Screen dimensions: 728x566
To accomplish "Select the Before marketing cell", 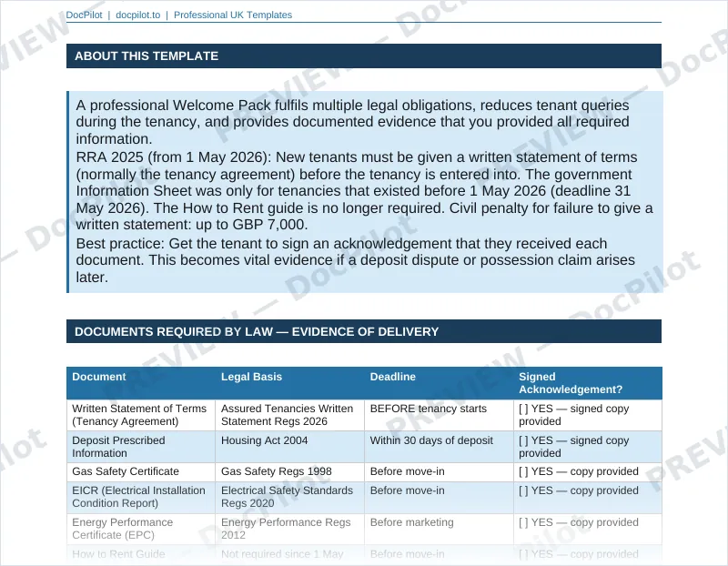I will click(439, 529).
